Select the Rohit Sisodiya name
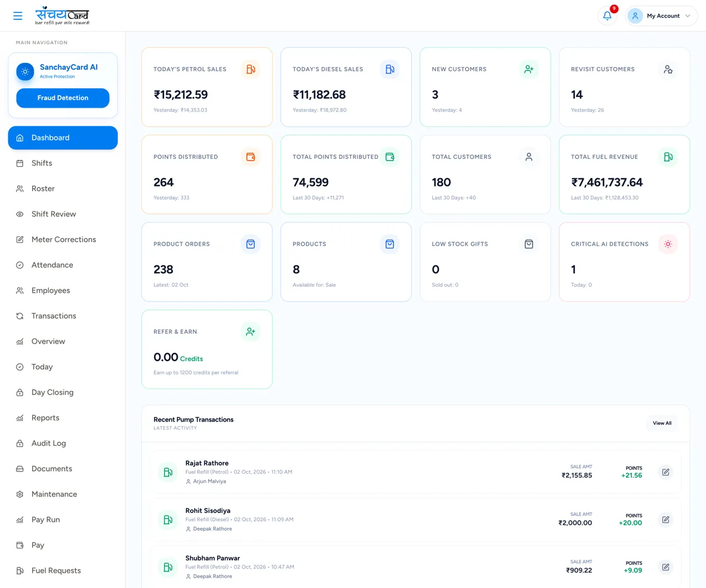 tap(208, 511)
